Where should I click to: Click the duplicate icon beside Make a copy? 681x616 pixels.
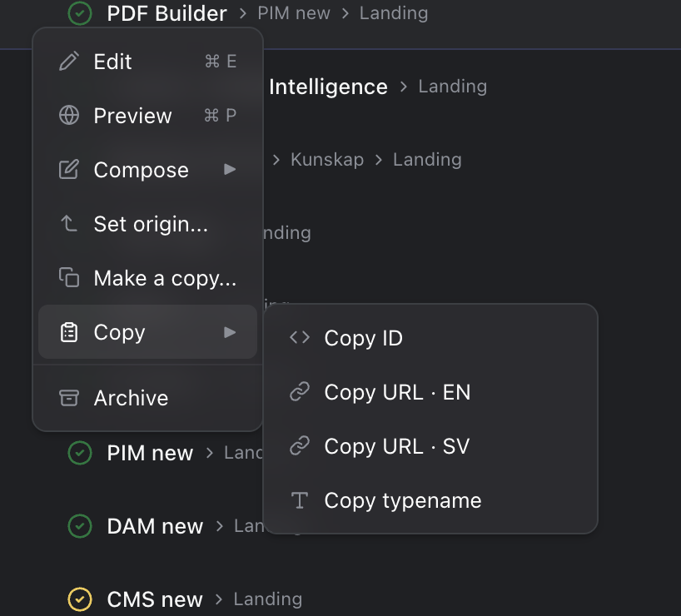[69, 277]
